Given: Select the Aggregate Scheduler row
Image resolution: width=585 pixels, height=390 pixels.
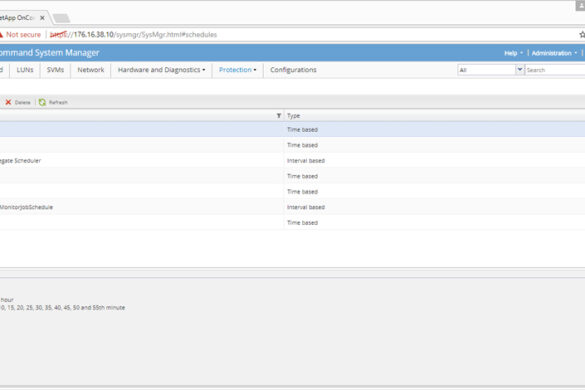Looking at the screenshot, I should pos(292,160).
